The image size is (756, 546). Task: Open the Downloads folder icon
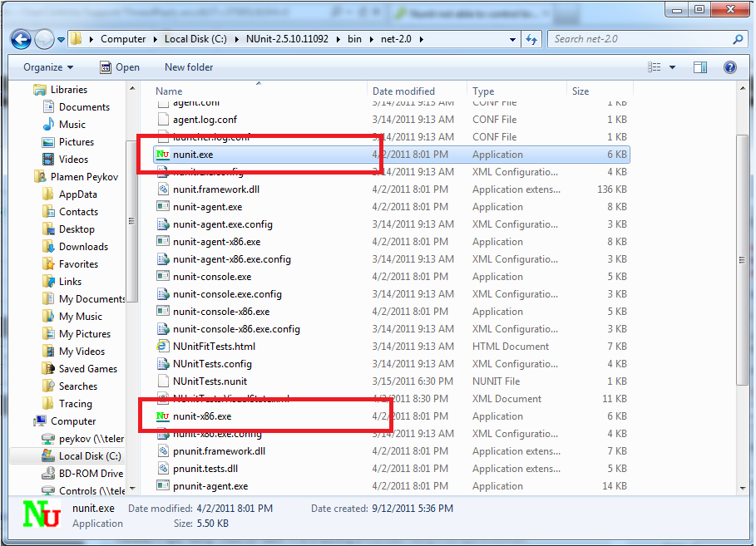(48, 247)
